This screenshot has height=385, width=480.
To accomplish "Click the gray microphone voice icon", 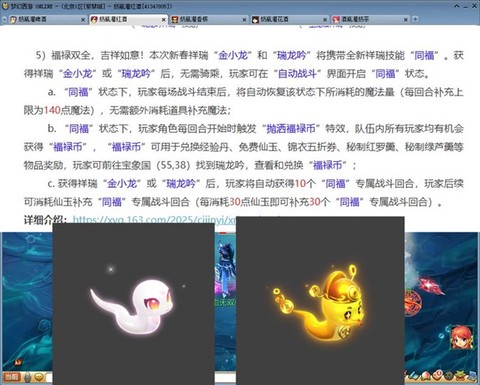I will (28, 377).
